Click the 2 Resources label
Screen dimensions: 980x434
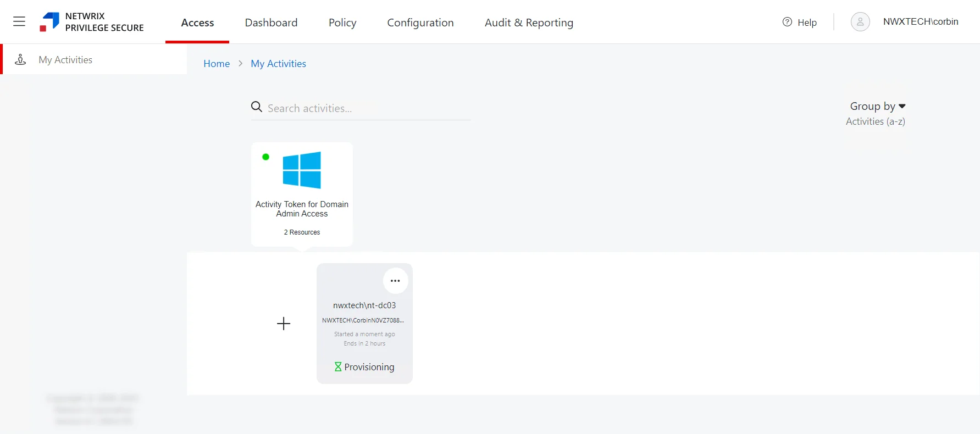pyautogui.click(x=302, y=232)
